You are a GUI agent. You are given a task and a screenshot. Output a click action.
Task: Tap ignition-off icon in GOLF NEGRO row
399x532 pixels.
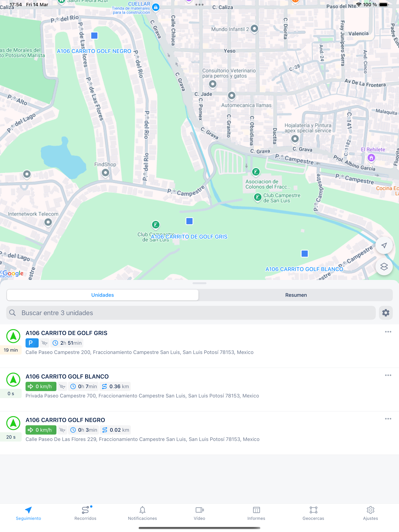pyautogui.click(x=62, y=430)
